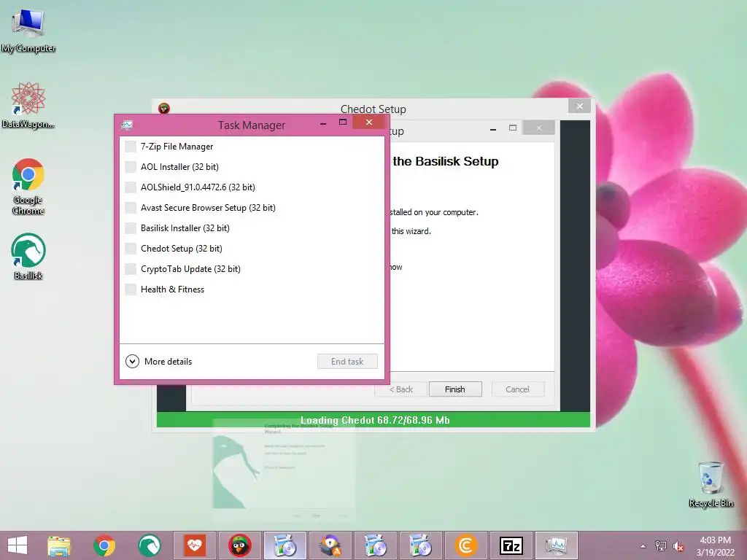Show hidden system tray icons
Image resolution: width=747 pixels, height=560 pixels.
643,546
